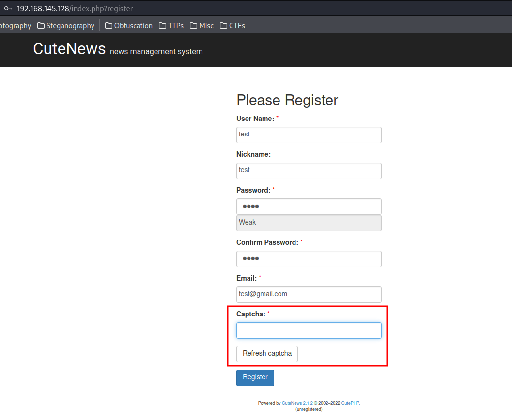Screen dimensions: 512x420
Task: Click the key icon in address bar
Action: pyautogui.click(x=8, y=9)
